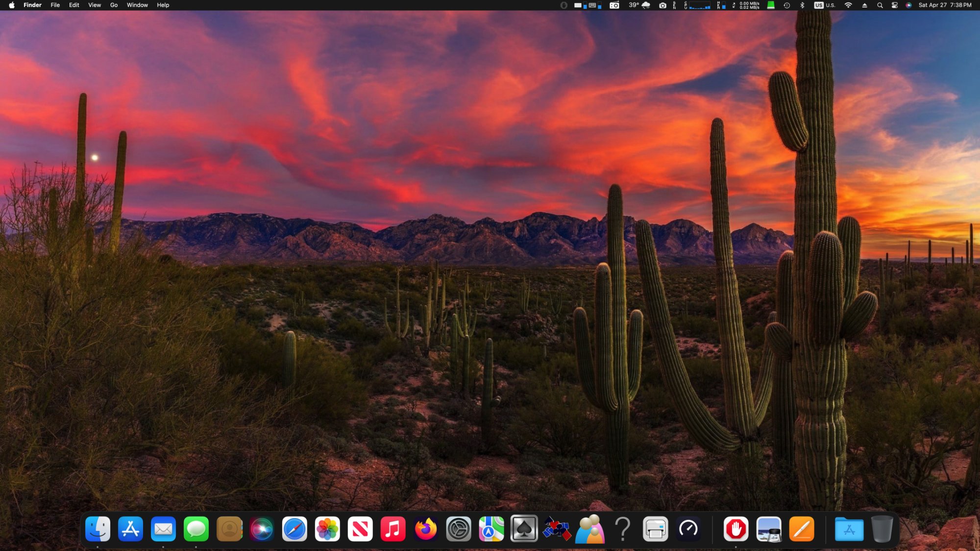Viewport: 980px width, 551px height.
Task: Open the Window menu
Action: point(137,5)
